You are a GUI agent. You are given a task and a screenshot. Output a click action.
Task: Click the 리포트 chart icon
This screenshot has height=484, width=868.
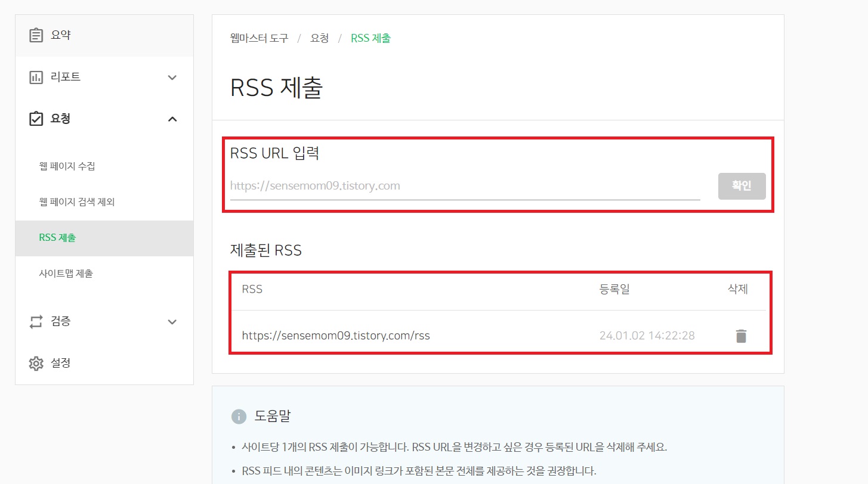pos(36,77)
